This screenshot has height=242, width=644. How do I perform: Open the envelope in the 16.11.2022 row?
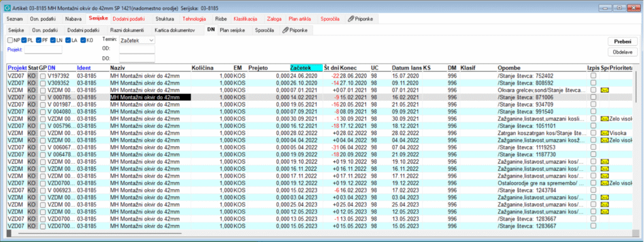[x=604, y=169]
